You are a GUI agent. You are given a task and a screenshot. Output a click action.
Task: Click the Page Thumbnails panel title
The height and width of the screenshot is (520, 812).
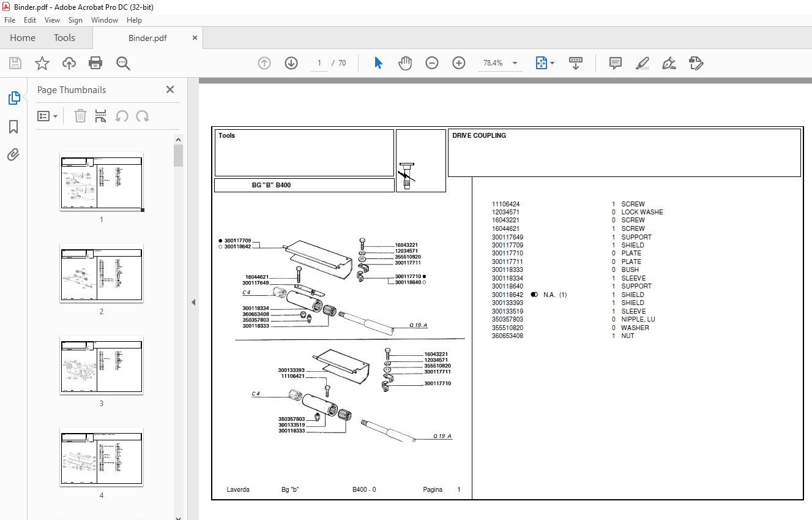click(72, 90)
